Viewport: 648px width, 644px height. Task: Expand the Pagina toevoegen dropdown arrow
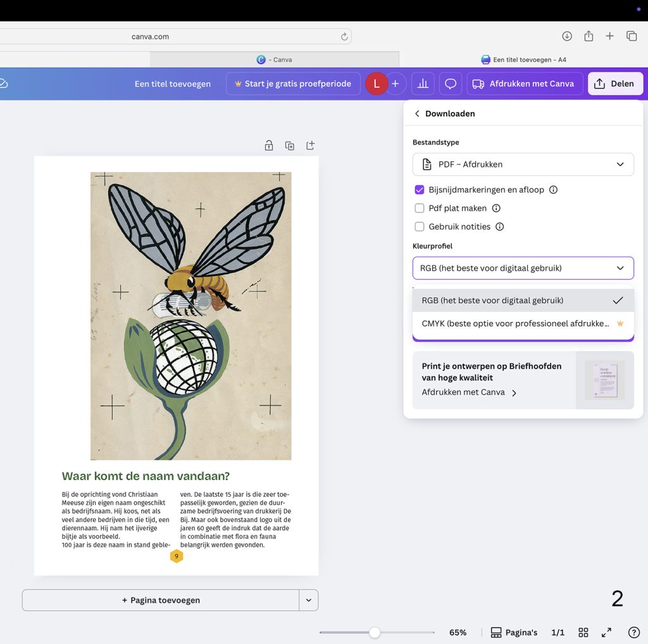[x=309, y=600]
